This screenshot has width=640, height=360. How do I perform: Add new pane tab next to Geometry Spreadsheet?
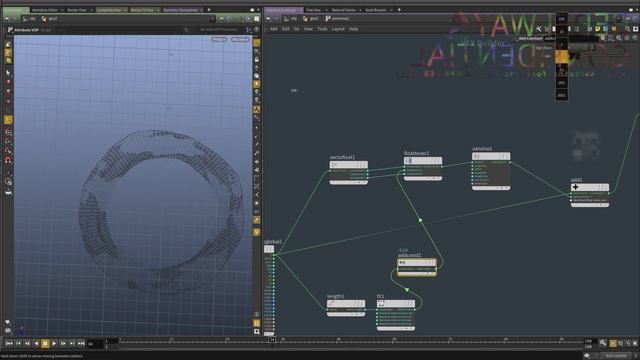pyautogui.click(x=209, y=10)
